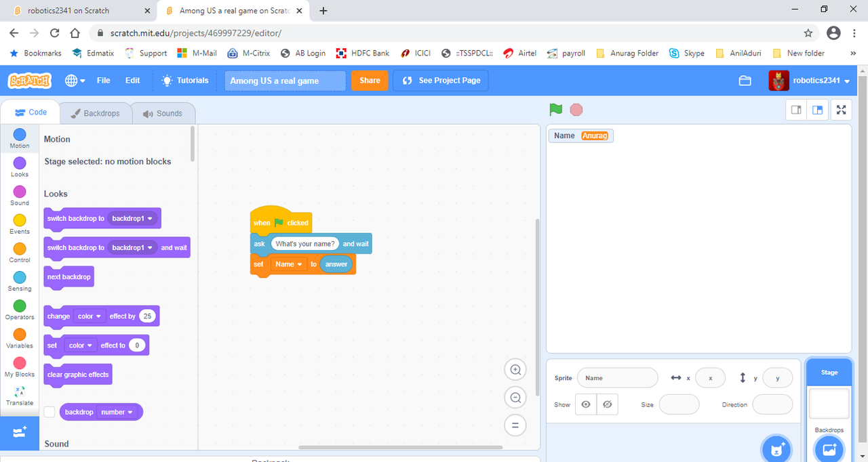Select the Stage backdrop thumbnail
Screen dimensions: 868x462
[x=829, y=403]
